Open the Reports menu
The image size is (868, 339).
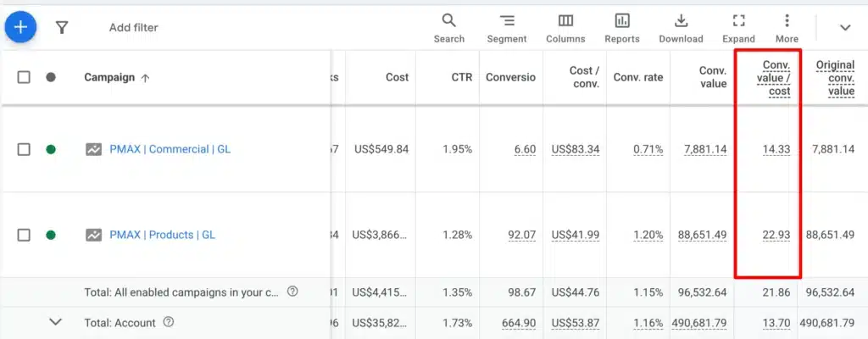point(622,28)
